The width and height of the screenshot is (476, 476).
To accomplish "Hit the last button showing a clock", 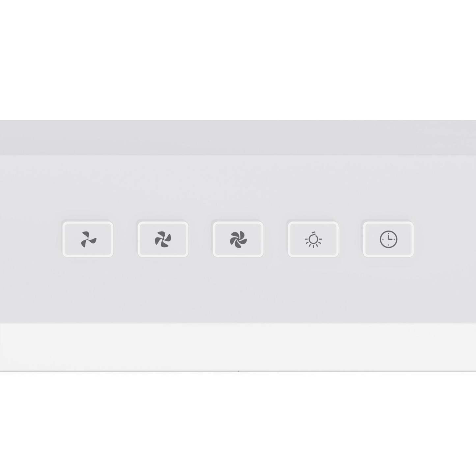I will pyautogui.click(x=388, y=239).
